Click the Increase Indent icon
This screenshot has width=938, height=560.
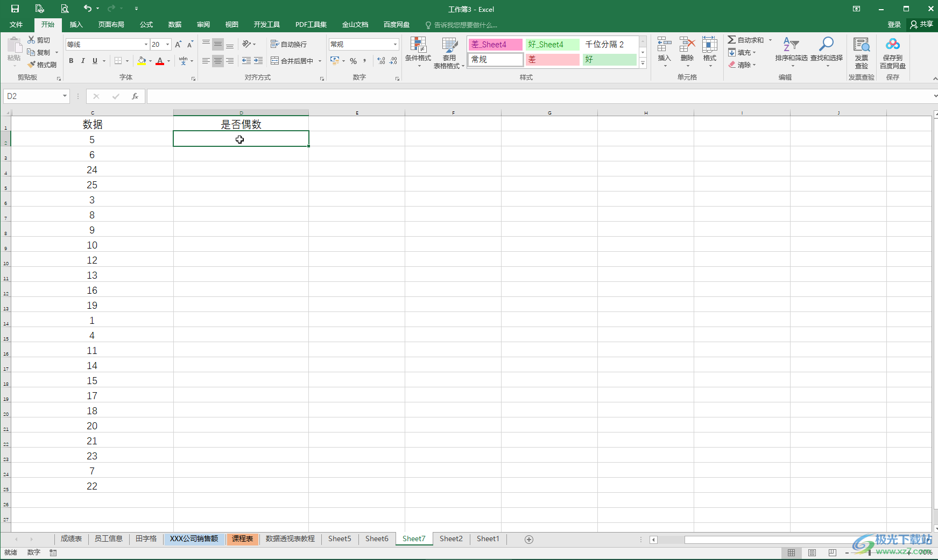[x=258, y=61]
